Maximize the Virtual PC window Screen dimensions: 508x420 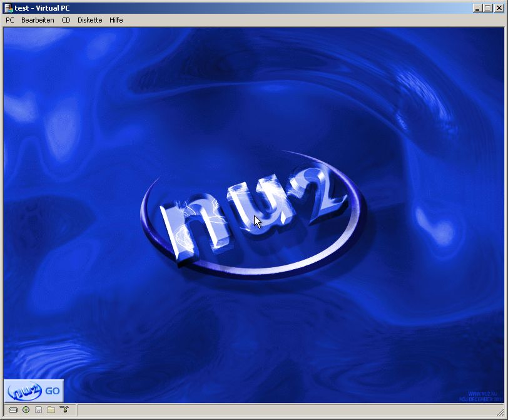coord(487,8)
